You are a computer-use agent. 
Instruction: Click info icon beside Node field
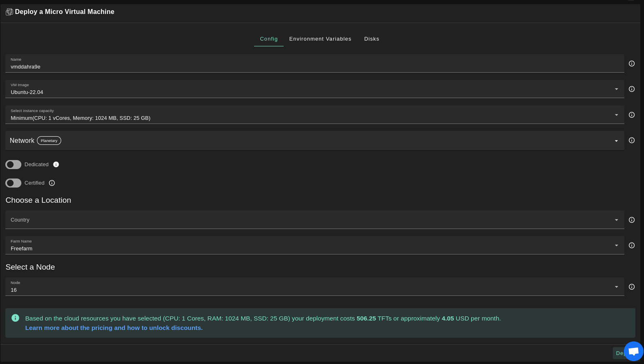tap(632, 287)
